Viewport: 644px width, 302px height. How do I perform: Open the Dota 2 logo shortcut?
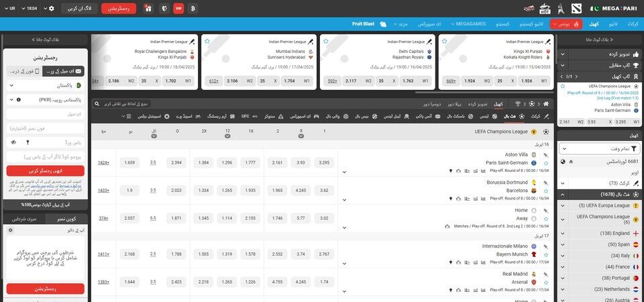point(576,8)
